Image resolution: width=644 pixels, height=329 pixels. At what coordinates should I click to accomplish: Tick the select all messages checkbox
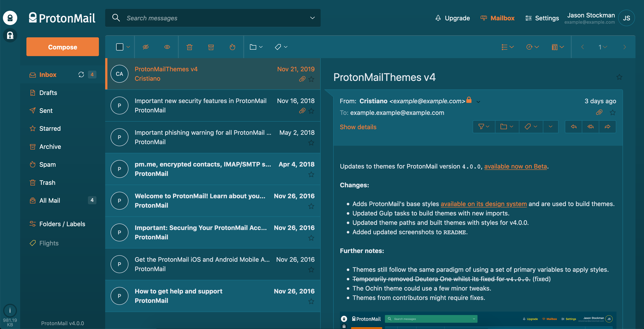tap(120, 47)
